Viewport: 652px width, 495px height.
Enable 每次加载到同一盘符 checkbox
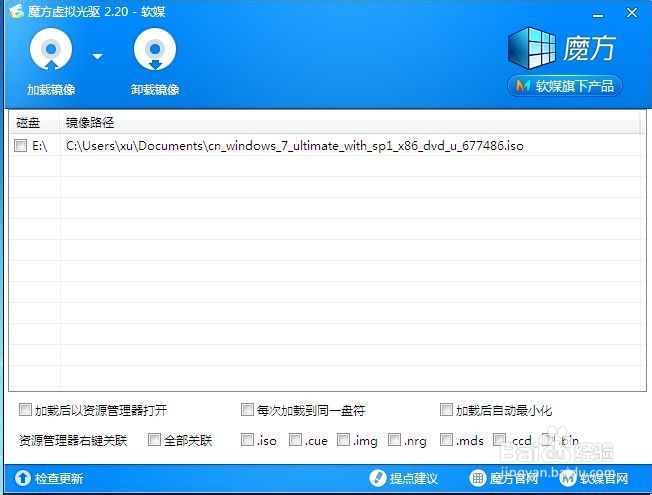247,410
